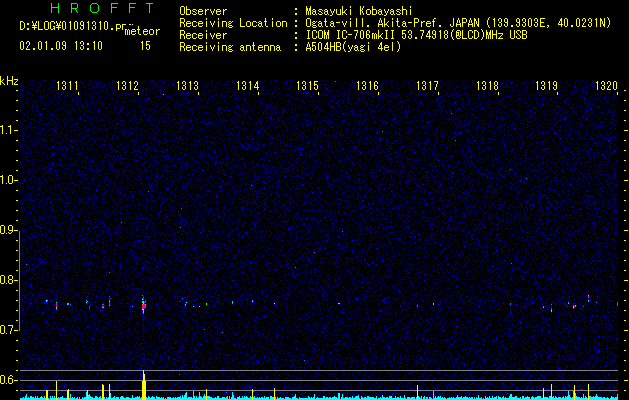Click the 1.0 kHz frequency label
This screenshot has height=400, width=629.
tap(8, 181)
